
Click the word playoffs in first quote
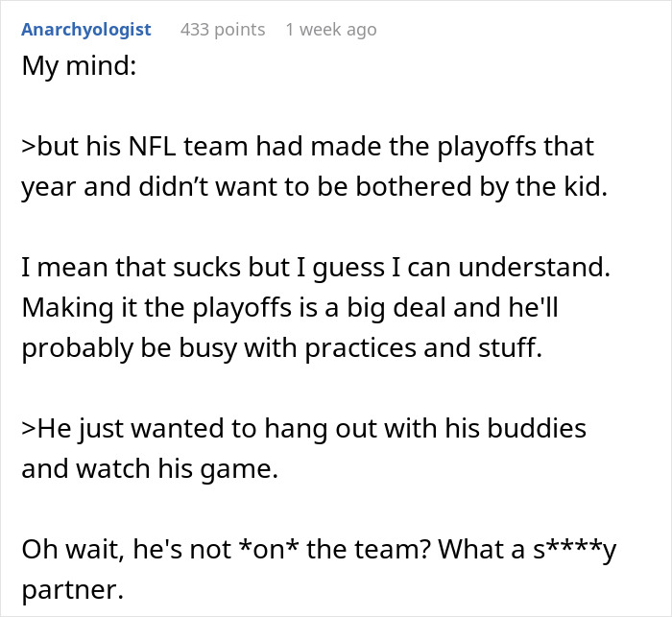coord(487,147)
